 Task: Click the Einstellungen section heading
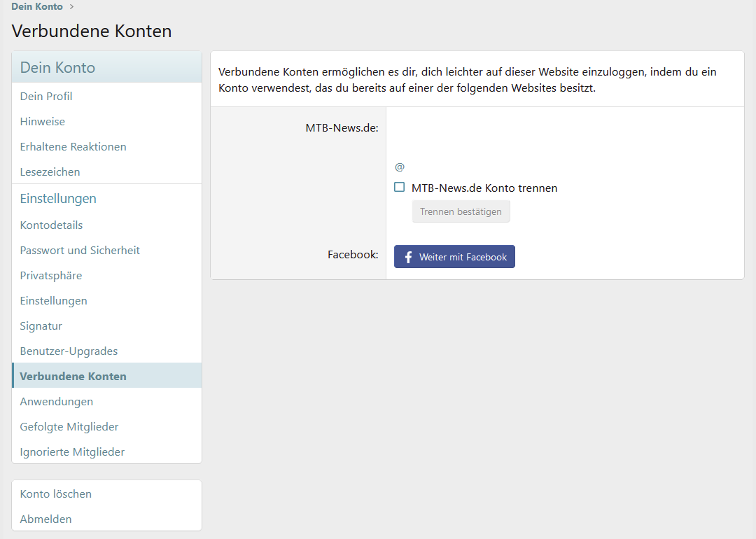(58, 199)
